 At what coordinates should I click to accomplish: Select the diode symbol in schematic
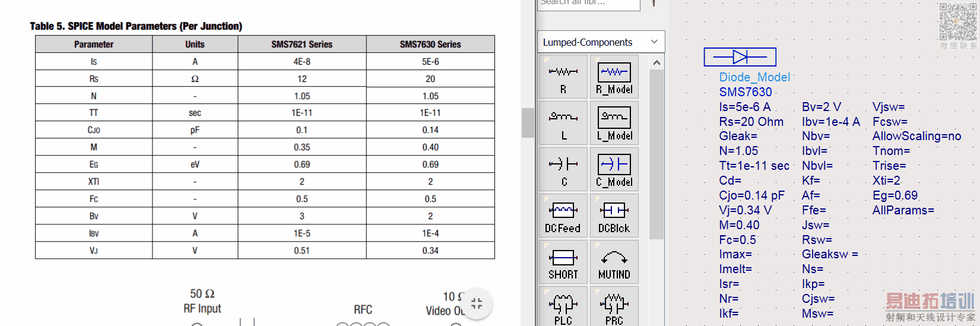tap(740, 57)
